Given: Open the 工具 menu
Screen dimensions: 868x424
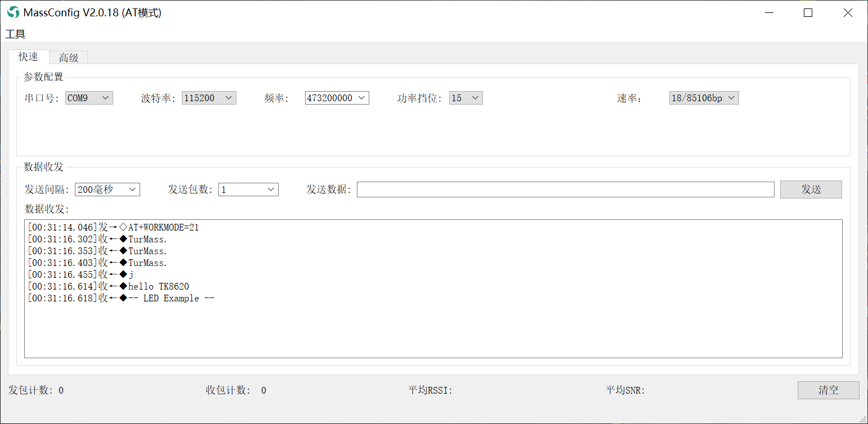Looking at the screenshot, I should pyautogui.click(x=15, y=34).
